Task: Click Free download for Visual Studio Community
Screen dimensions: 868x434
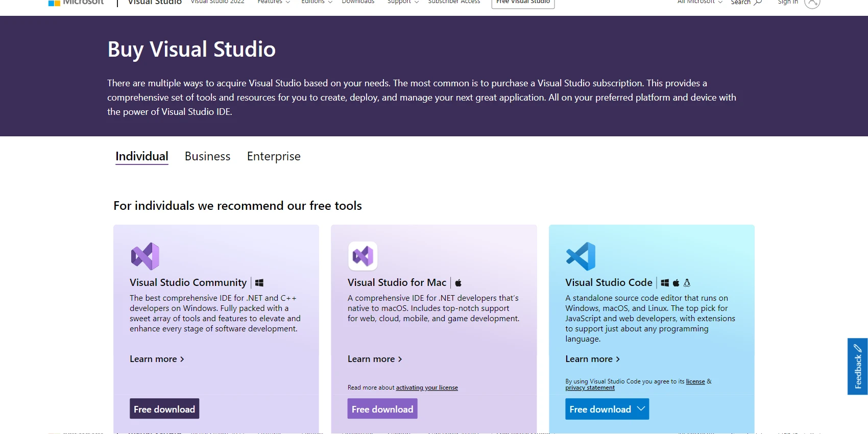Action: click(164, 408)
